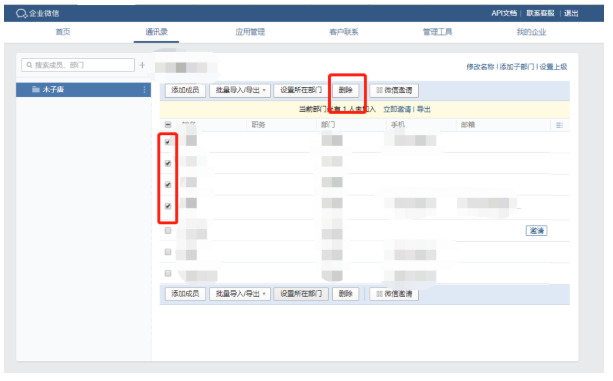Viewport: 613px width, 381px height.
Task: Click the upper 删除 button above the table
Action: pos(346,90)
